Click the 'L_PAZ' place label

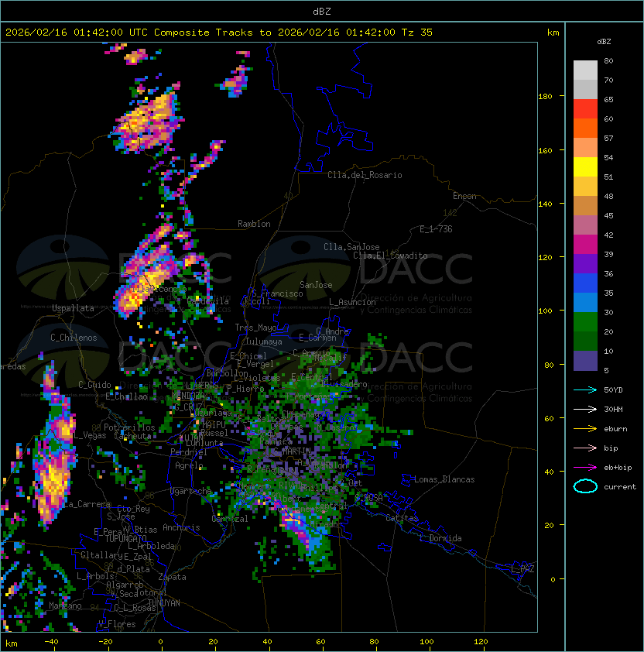point(522,568)
